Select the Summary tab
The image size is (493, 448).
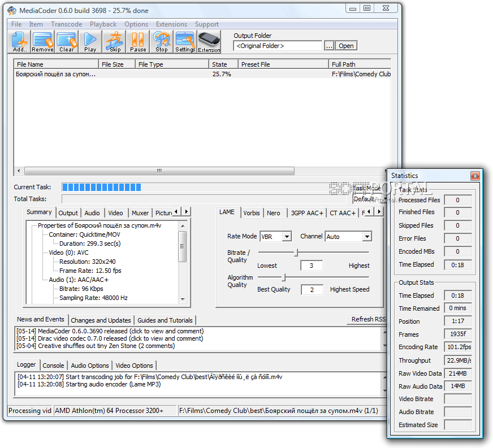tap(40, 212)
